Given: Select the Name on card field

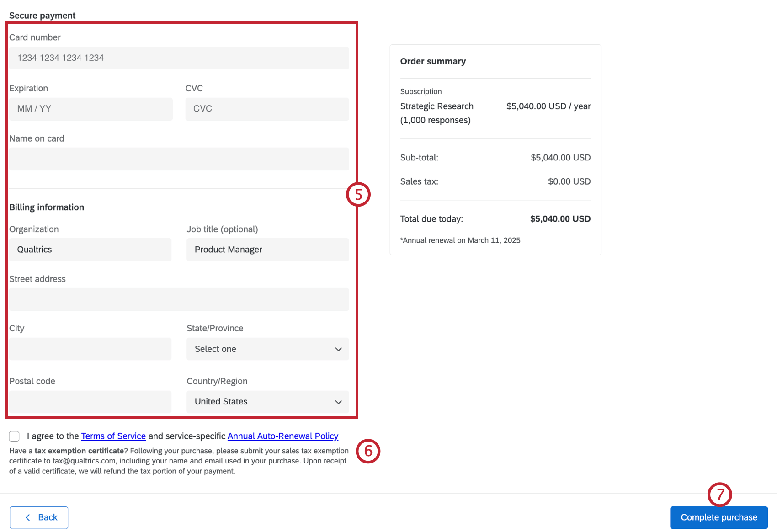Looking at the screenshot, I should coord(179,159).
